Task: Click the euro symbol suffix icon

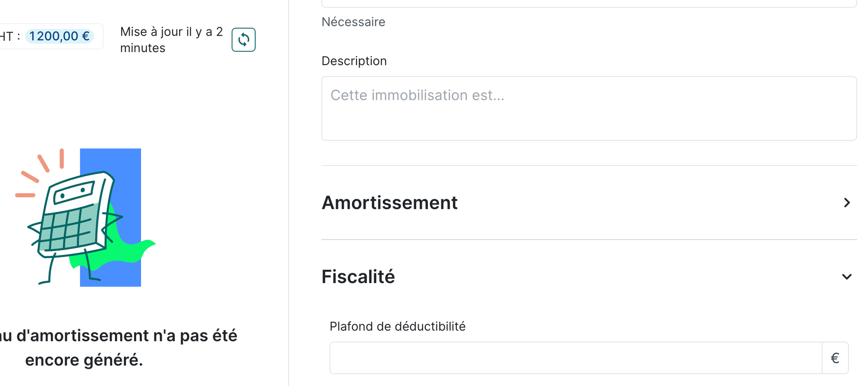Action: click(x=835, y=358)
